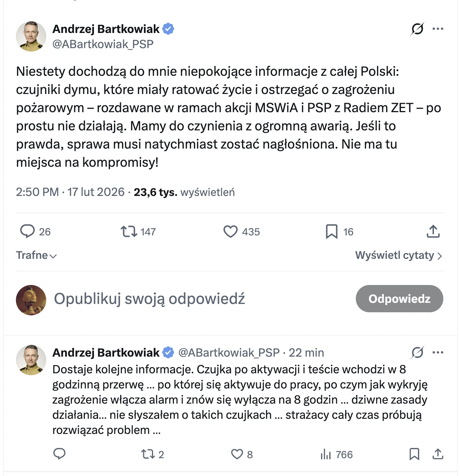Repost the reply with 2 reposts
The height and width of the screenshot is (476, 460).
[x=147, y=454]
